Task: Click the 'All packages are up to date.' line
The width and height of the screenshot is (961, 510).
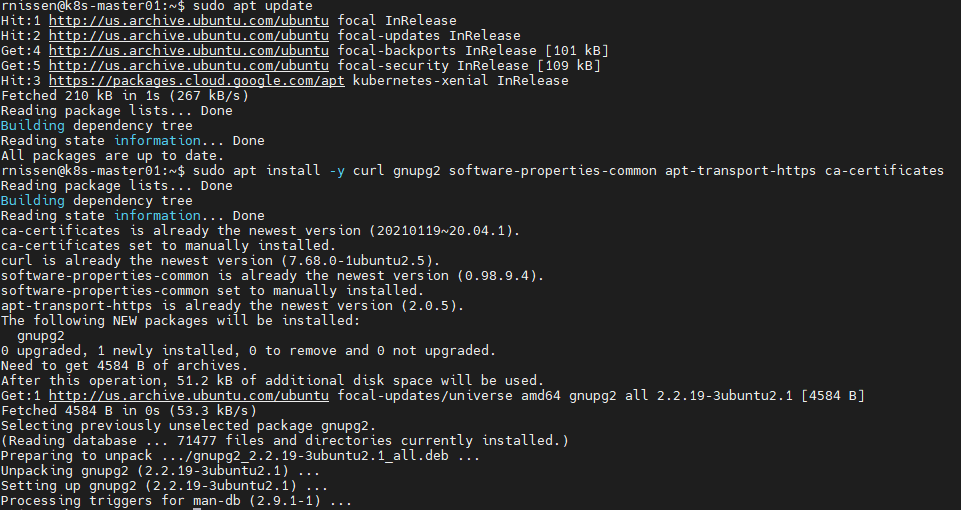Action: pyautogui.click(x=111, y=156)
